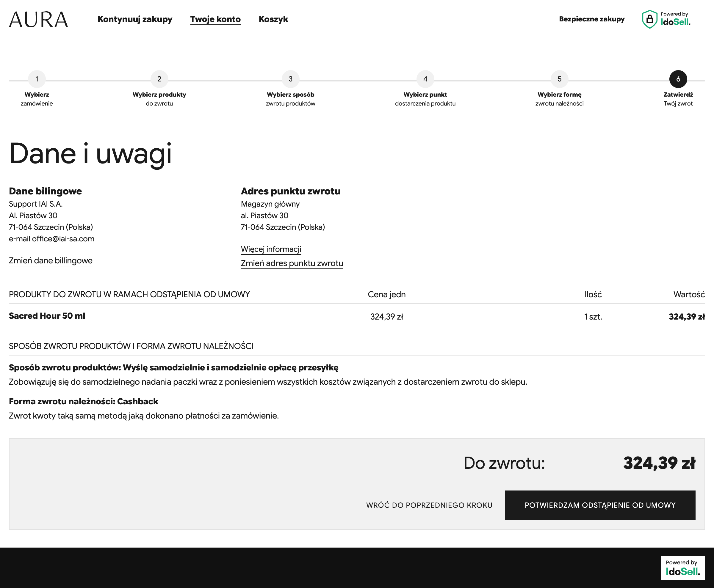Click Cena jedn column header
Viewport: 714px width, 588px height.
[x=386, y=294]
